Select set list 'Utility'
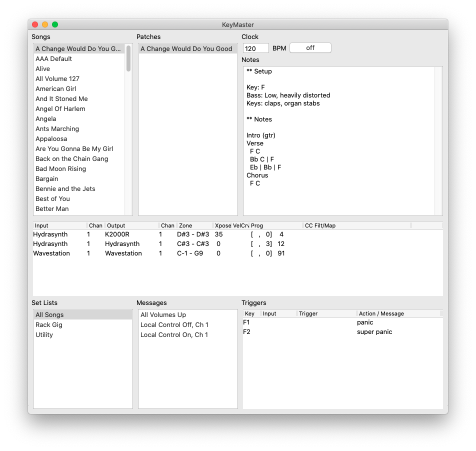The image size is (476, 451). click(x=83, y=335)
